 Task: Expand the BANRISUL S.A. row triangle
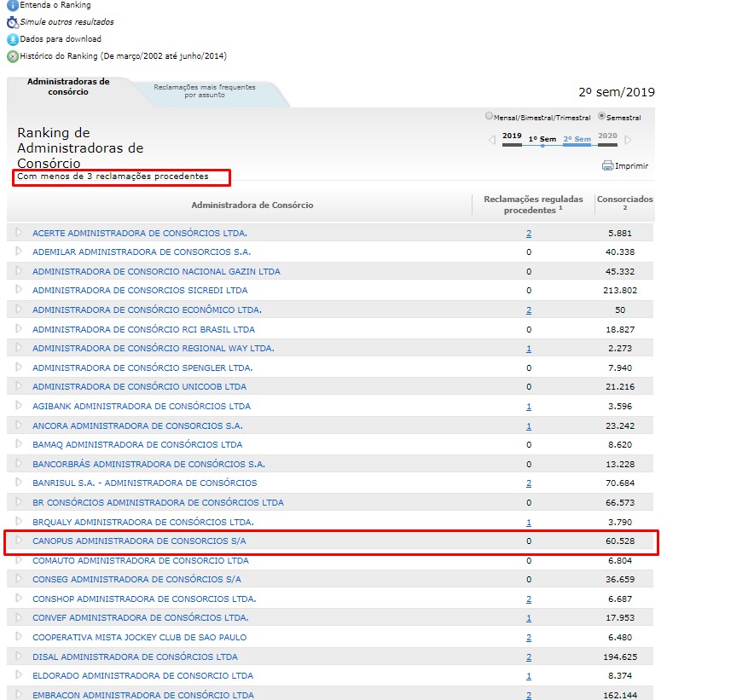tap(19, 483)
